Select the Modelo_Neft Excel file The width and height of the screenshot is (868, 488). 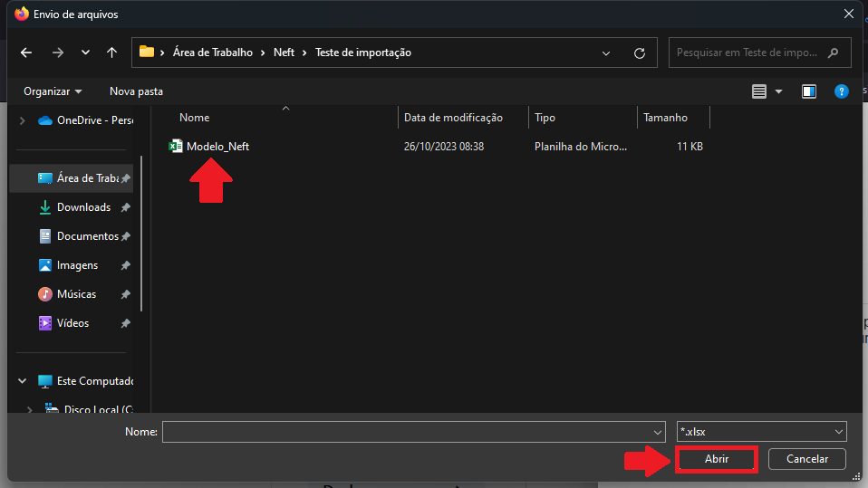click(217, 146)
